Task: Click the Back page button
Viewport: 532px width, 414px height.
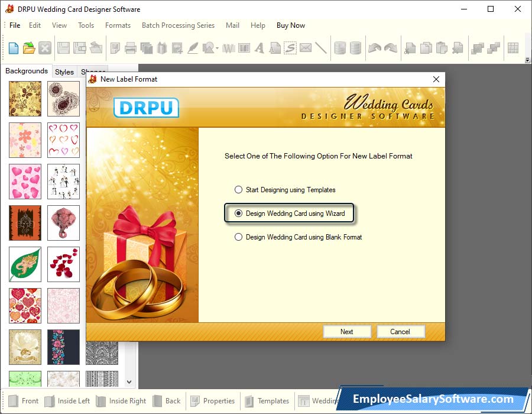Action: [x=167, y=401]
